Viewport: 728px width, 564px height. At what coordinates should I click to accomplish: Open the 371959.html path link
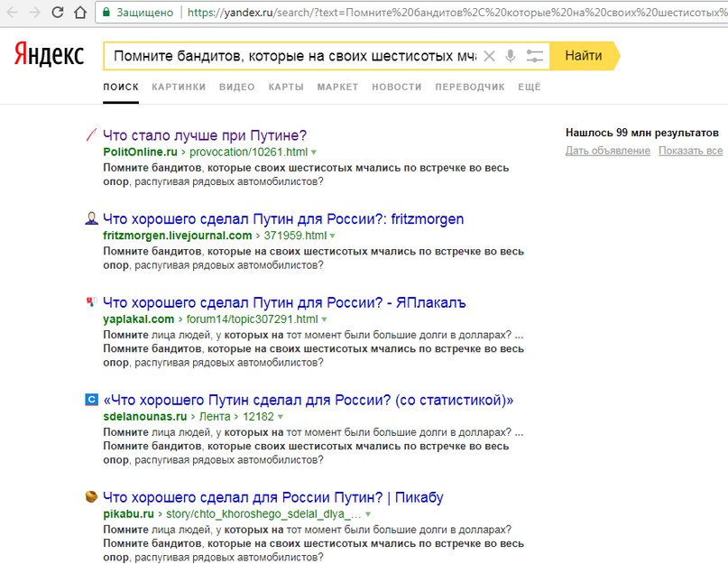[295, 236]
